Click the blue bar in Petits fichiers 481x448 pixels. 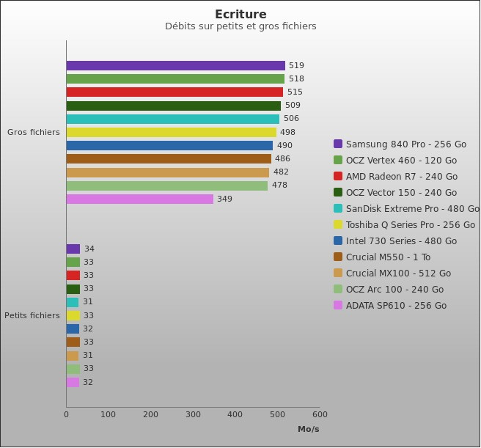(x=73, y=328)
